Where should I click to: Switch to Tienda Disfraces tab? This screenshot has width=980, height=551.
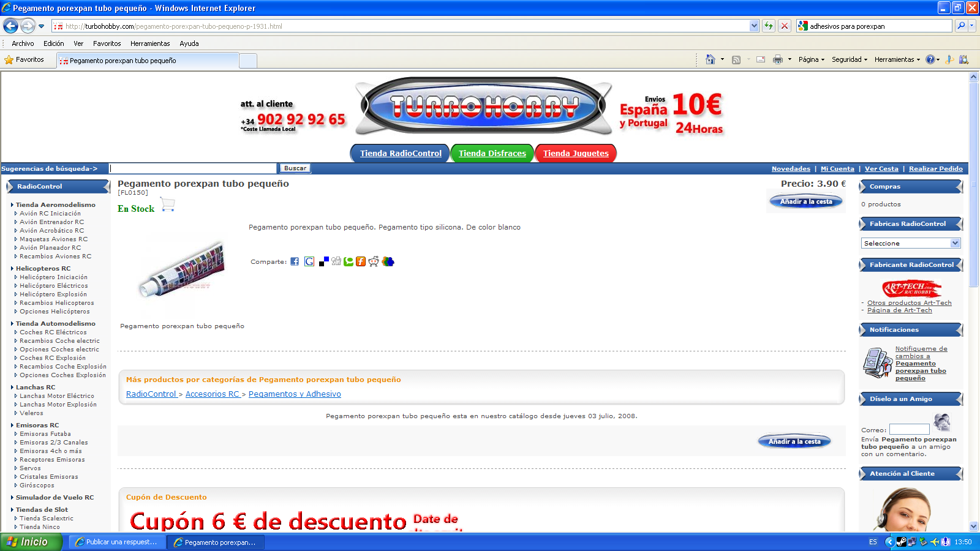(492, 153)
